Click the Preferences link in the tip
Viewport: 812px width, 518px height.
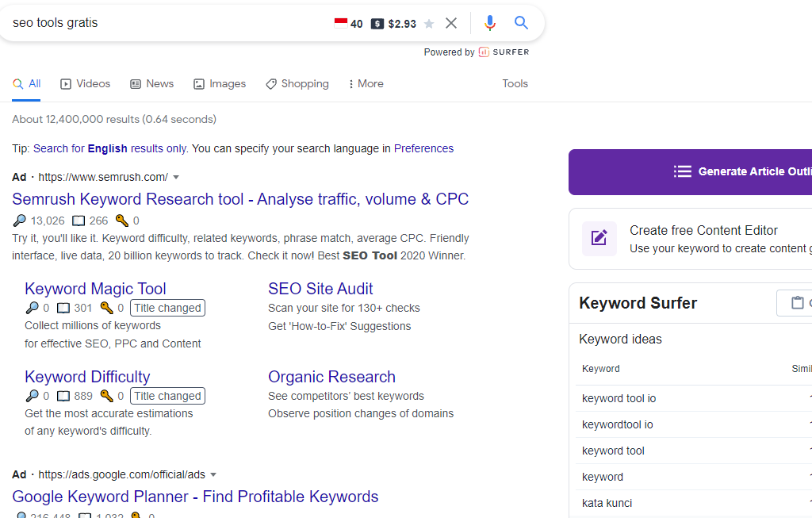coord(423,148)
